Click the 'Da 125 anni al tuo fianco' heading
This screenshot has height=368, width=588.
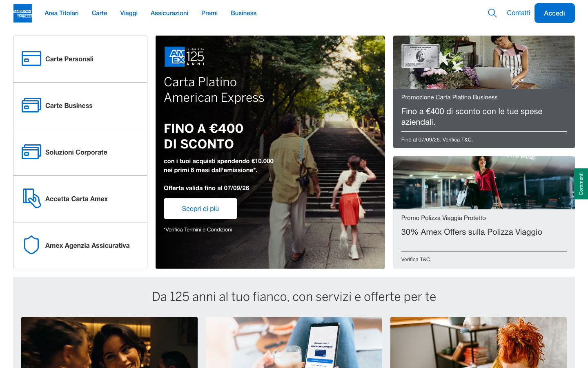click(294, 296)
